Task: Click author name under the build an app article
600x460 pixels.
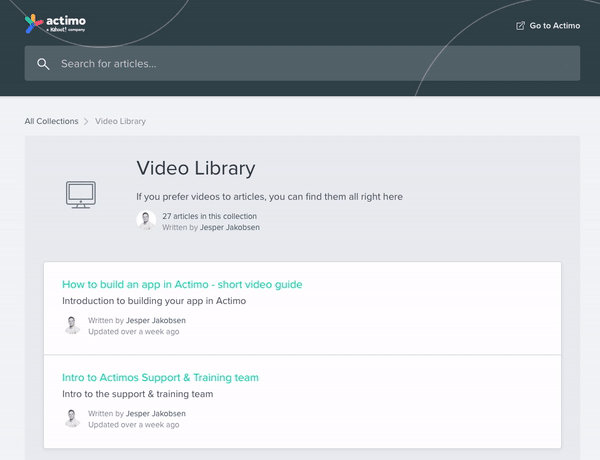Action: [x=155, y=320]
